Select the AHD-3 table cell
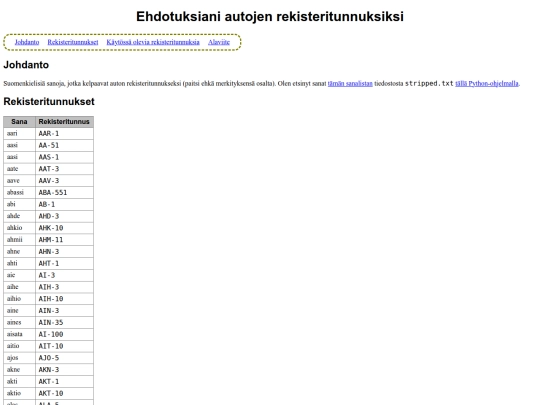Screen dimensions: 540x405 point(64,216)
